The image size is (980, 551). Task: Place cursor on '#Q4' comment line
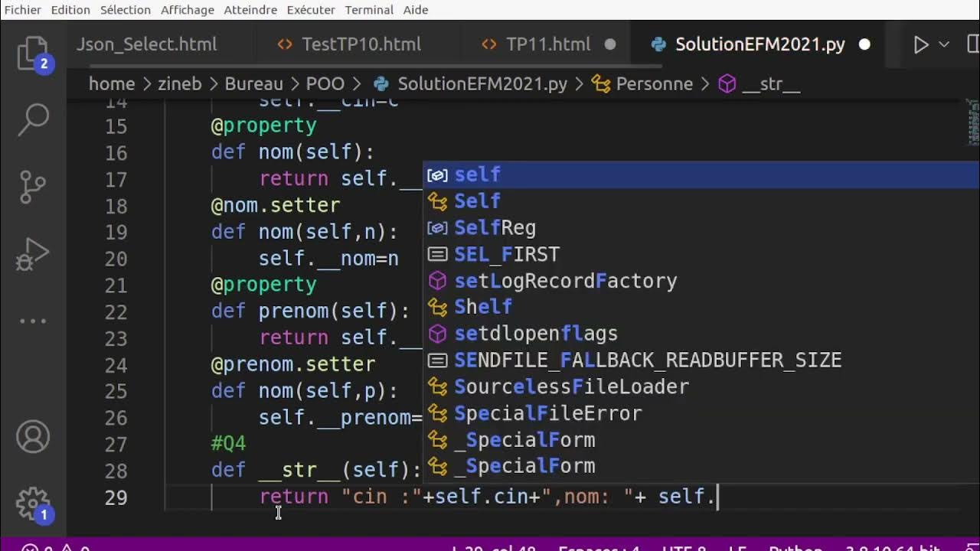click(228, 443)
